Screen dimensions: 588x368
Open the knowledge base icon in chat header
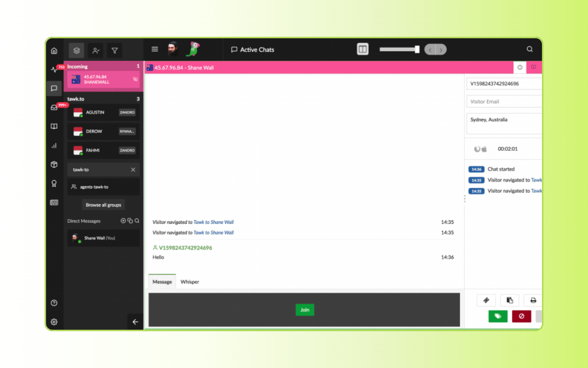(x=533, y=67)
